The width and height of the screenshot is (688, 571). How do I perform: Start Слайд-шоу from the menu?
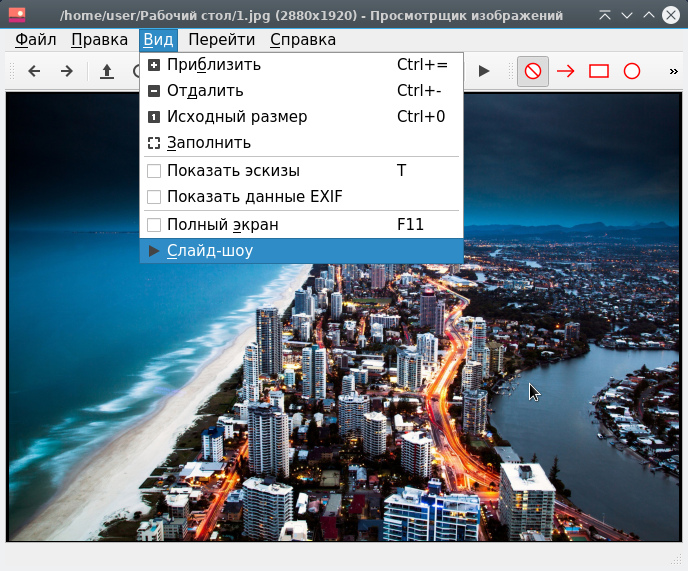click(x=210, y=251)
